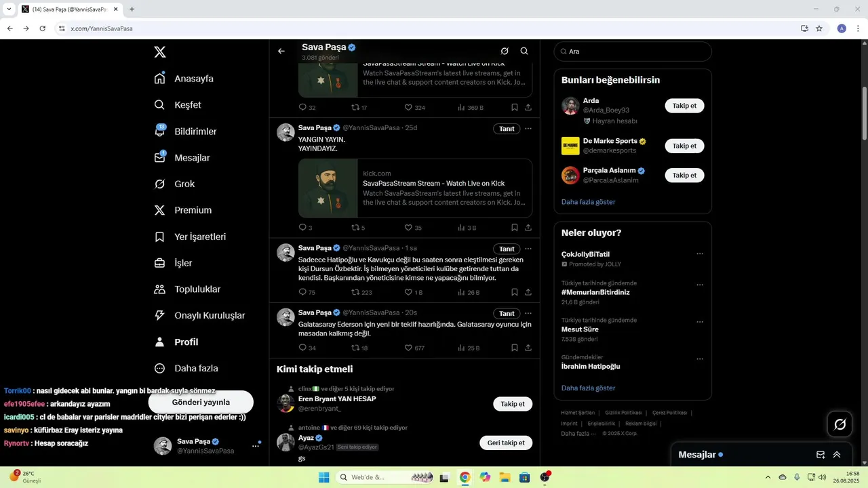Reply to the Dursun Özbek tweet
Screen dimensions: 868x488
click(x=302, y=292)
